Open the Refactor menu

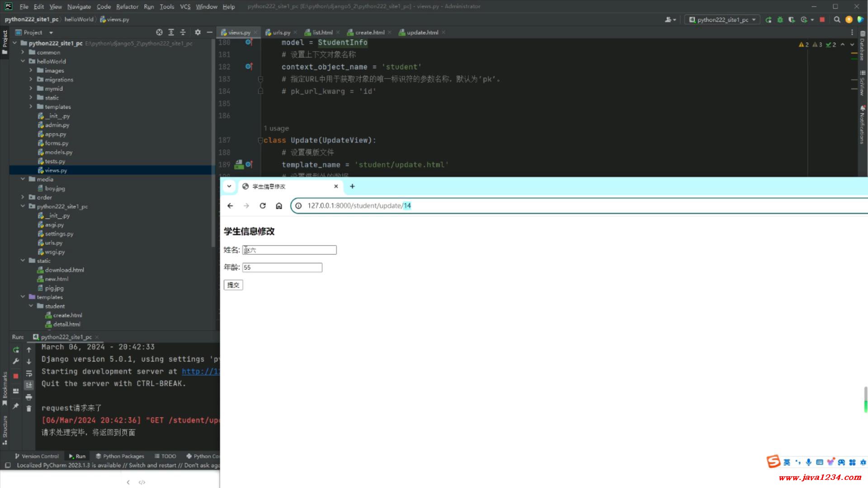click(127, 6)
